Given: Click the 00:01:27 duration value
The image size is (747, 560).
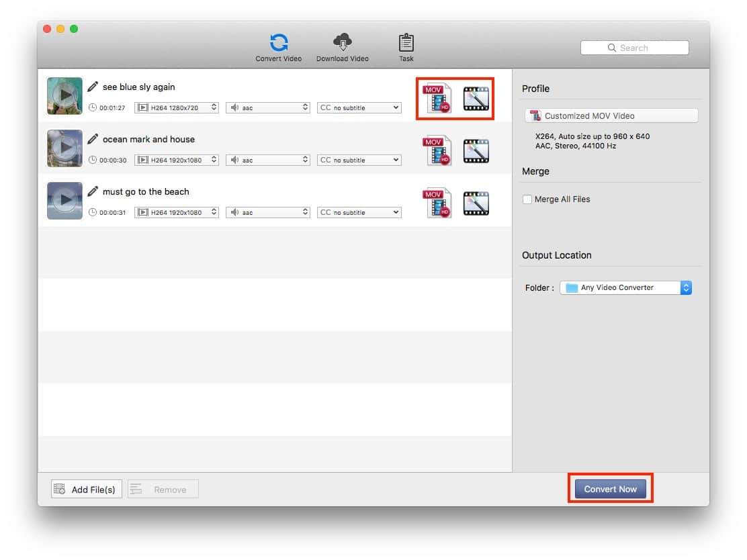Looking at the screenshot, I should [112, 108].
